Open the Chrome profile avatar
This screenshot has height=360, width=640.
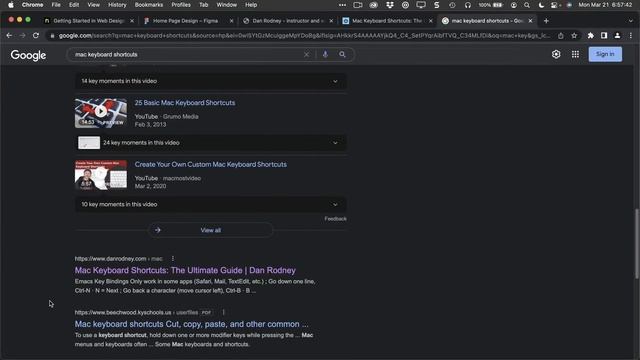618,36
